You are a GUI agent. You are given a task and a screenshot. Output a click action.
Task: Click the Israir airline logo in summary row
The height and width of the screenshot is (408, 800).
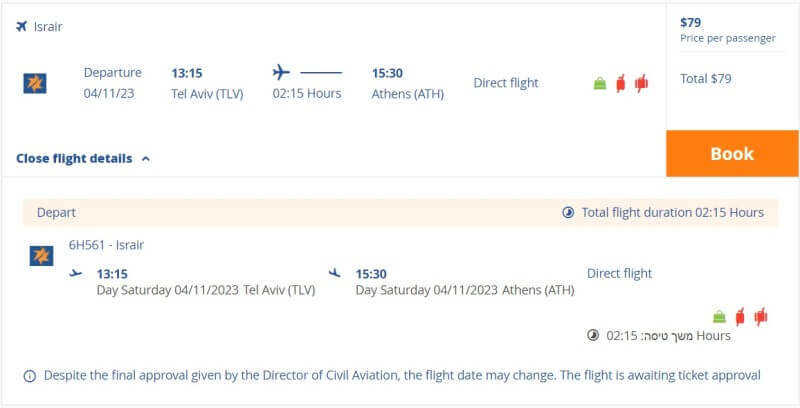35,83
